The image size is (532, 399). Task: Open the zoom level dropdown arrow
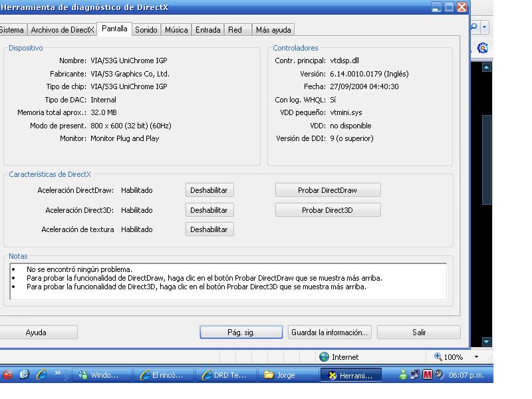click(476, 356)
